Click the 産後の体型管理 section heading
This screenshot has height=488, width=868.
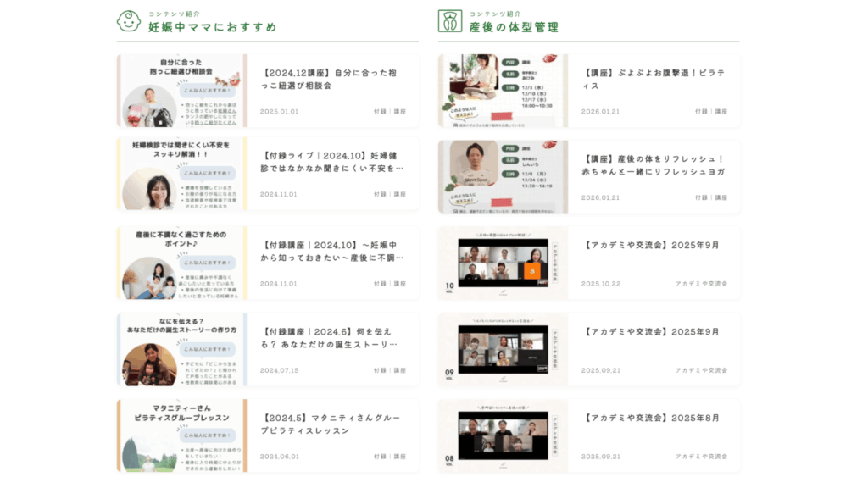[x=514, y=27]
